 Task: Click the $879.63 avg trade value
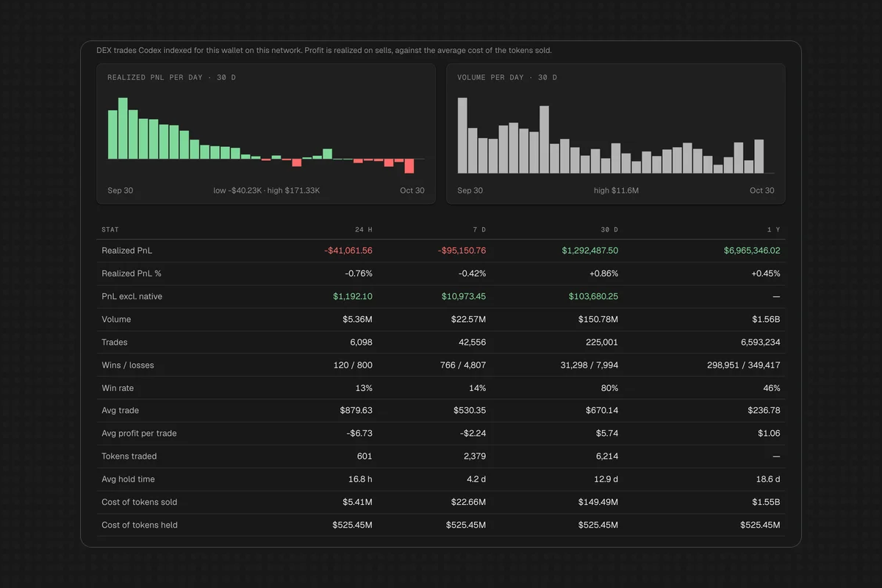click(x=356, y=410)
